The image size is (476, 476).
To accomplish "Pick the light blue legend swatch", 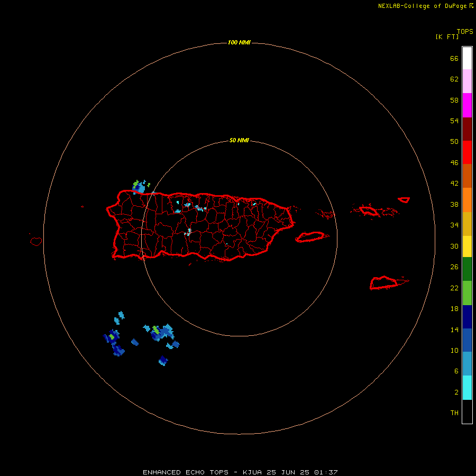I will point(467,364).
